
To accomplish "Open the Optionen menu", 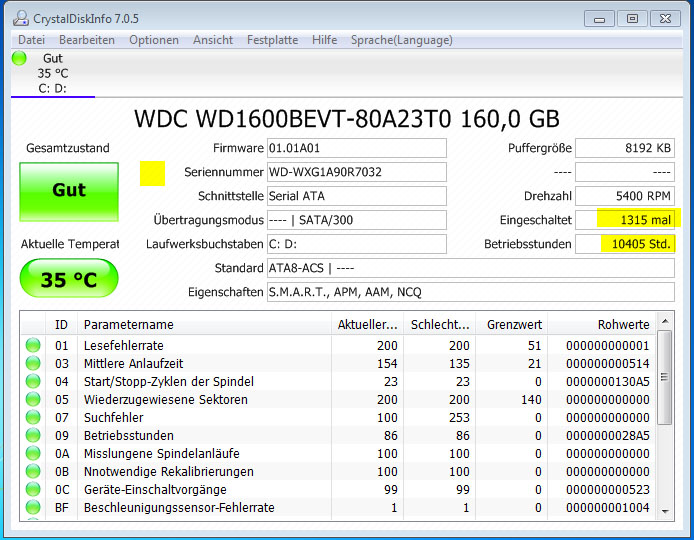I will click(x=154, y=40).
